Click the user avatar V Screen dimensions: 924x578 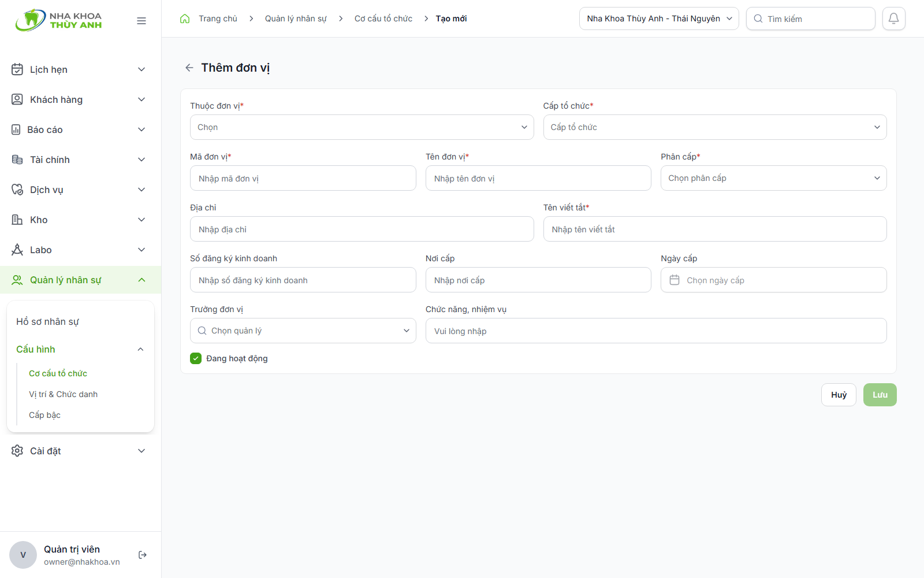[23, 555]
